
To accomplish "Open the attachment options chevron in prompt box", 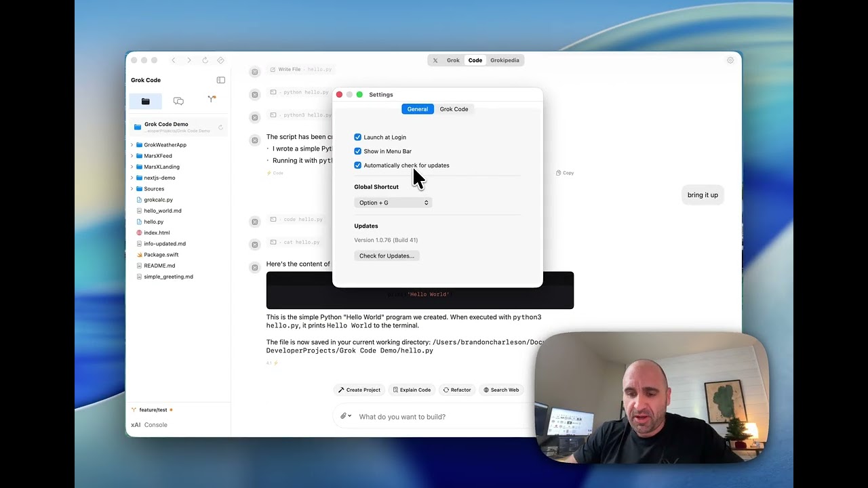I will 350,416.
